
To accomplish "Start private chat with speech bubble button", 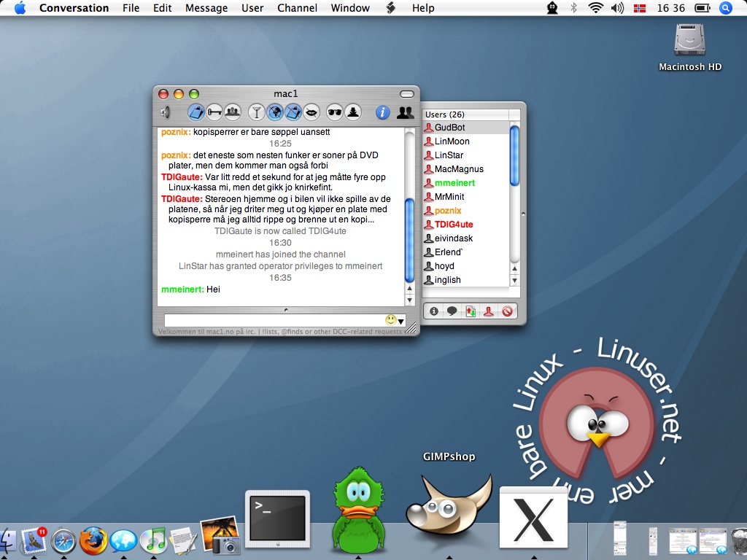I will click(x=452, y=311).
